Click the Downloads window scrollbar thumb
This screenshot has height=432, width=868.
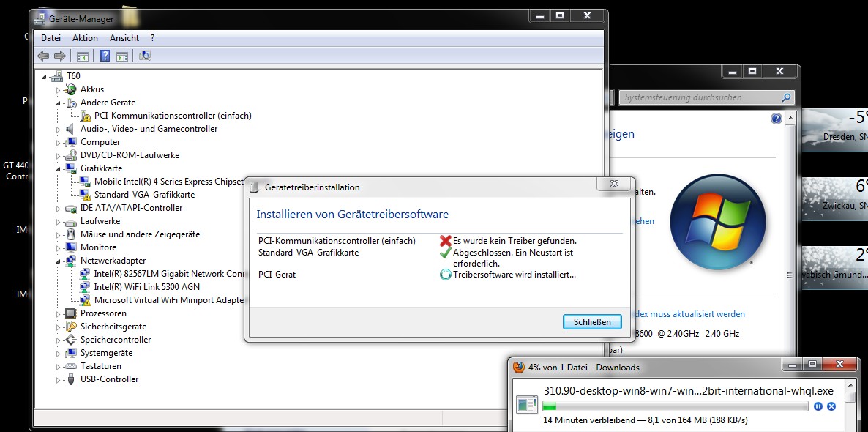850,397
